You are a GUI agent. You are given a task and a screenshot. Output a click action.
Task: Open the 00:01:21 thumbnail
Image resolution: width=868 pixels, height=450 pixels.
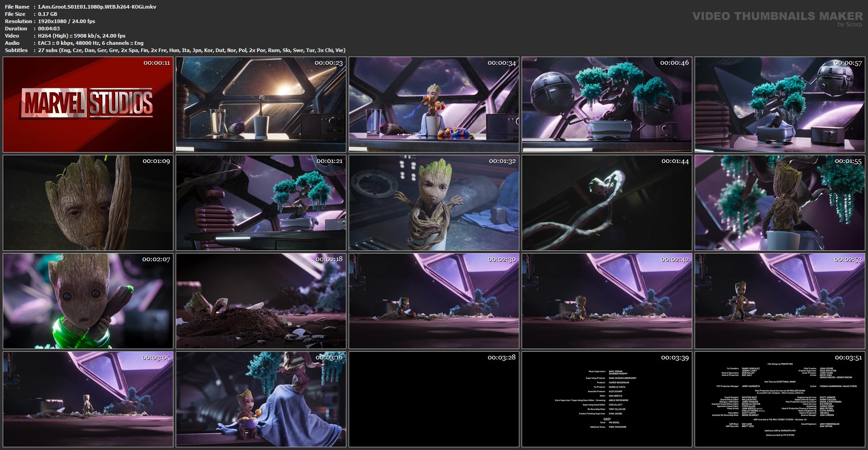tap(261, 203)
